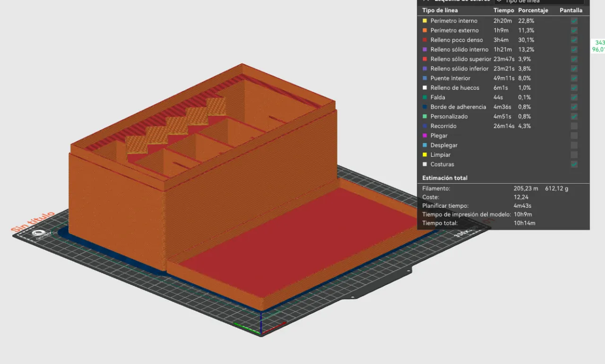605x364 pixels.
Task: Disable Relleno poco denso visibility
Action: [574, 40]
